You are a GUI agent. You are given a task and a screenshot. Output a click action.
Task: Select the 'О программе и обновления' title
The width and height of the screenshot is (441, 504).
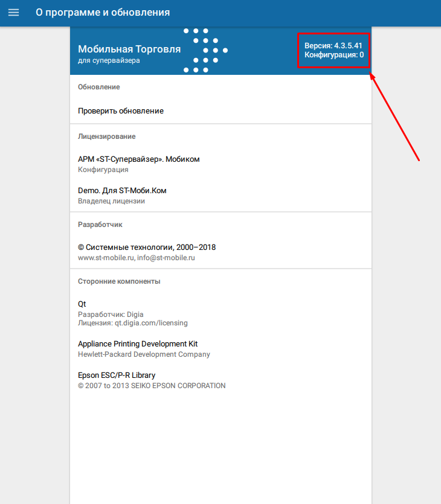pos(103,12)
